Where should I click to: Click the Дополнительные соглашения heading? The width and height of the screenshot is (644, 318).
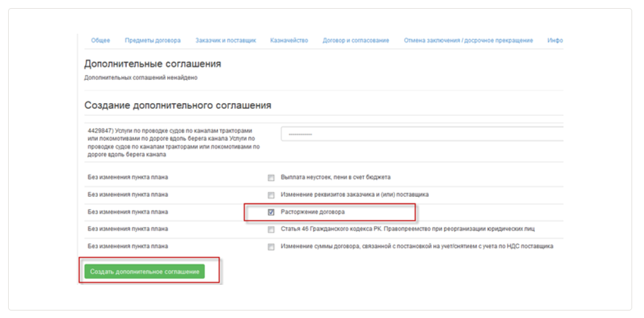(152, 64)
